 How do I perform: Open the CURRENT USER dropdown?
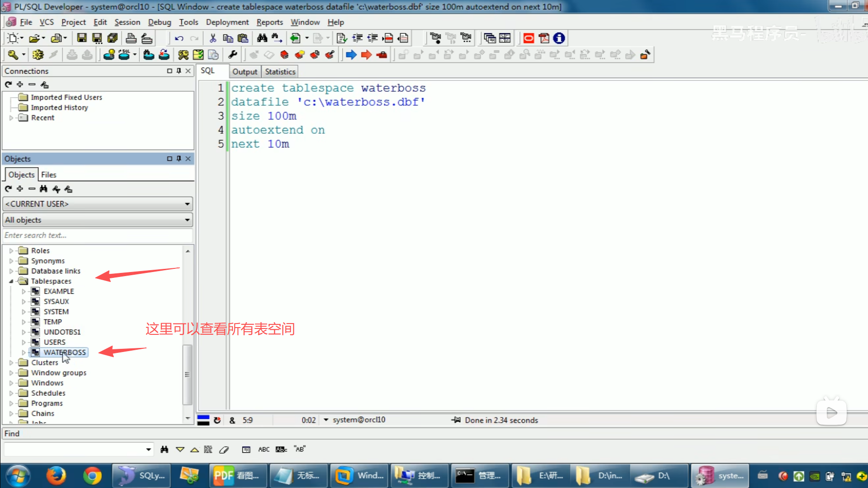pos(187,204)
